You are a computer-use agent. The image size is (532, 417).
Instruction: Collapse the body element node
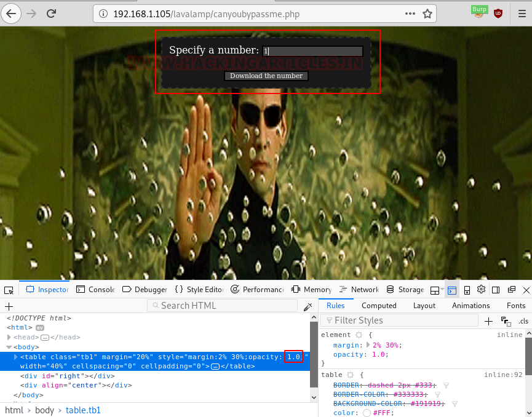click(x=9, y=347)
